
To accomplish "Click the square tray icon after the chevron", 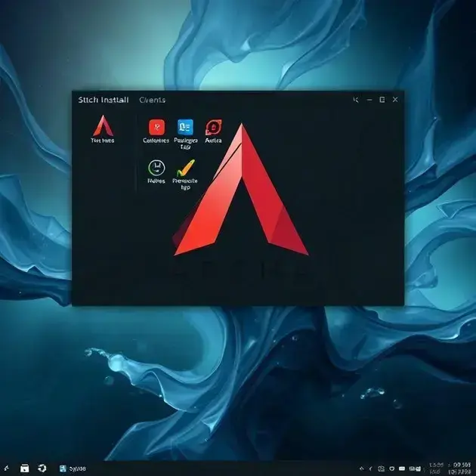I will [x=382, y=468].
